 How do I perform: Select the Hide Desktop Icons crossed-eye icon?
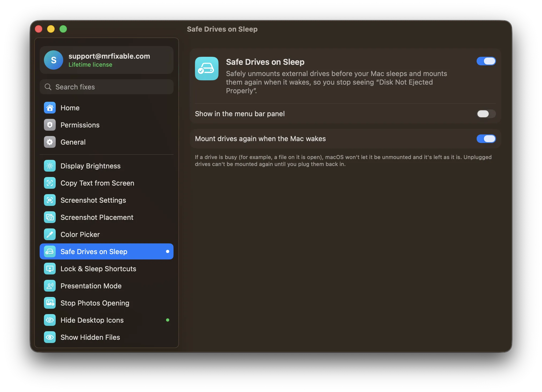tap(50, 320)
